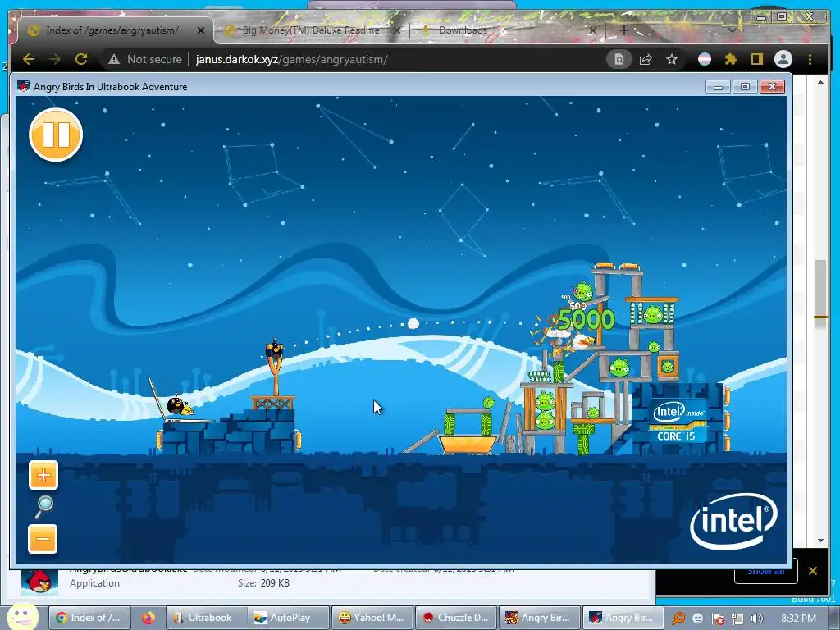Click the waiting black bird beside the laptop
This screenshot has height=630, width=840.
coord(176,405)
